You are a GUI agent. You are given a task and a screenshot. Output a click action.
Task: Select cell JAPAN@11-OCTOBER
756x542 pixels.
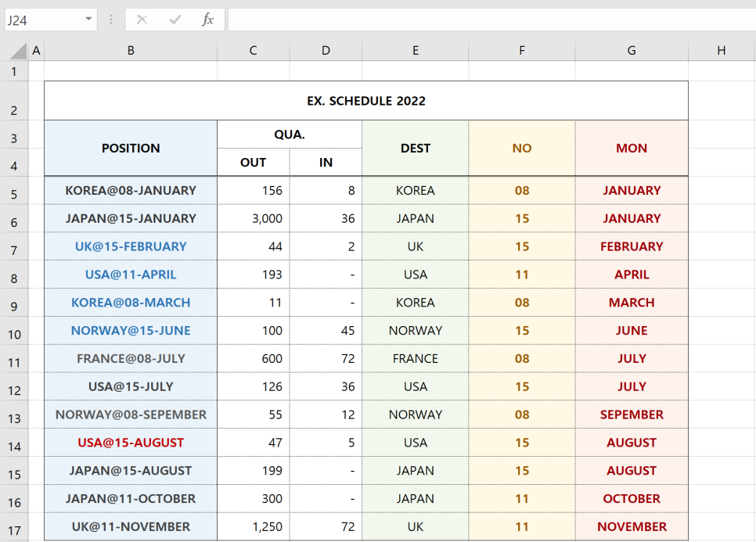[131, 498]
